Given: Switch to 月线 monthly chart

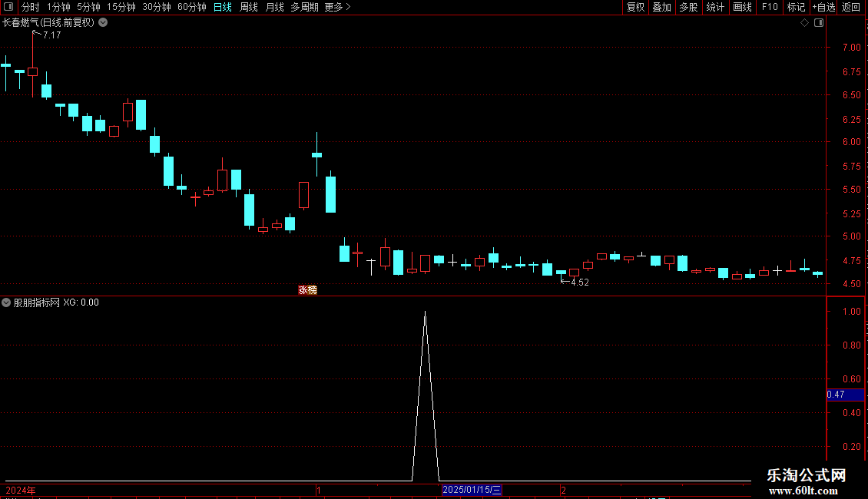Looking at the screenshot, I should [x=274, y=7].
